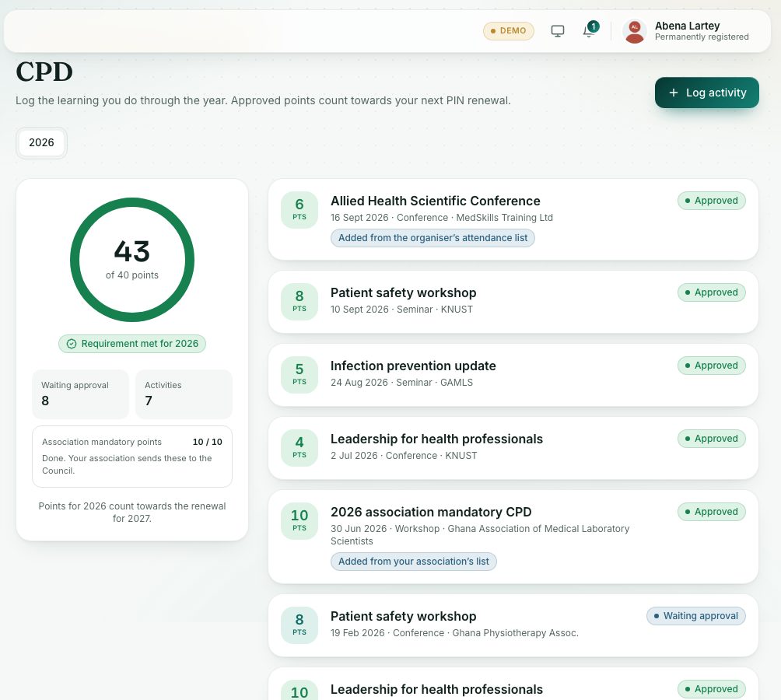This screenshot has height=700, width=781.
Task: Open the Allied Health Scientific Conference activity
Action: tap(513, 219)
